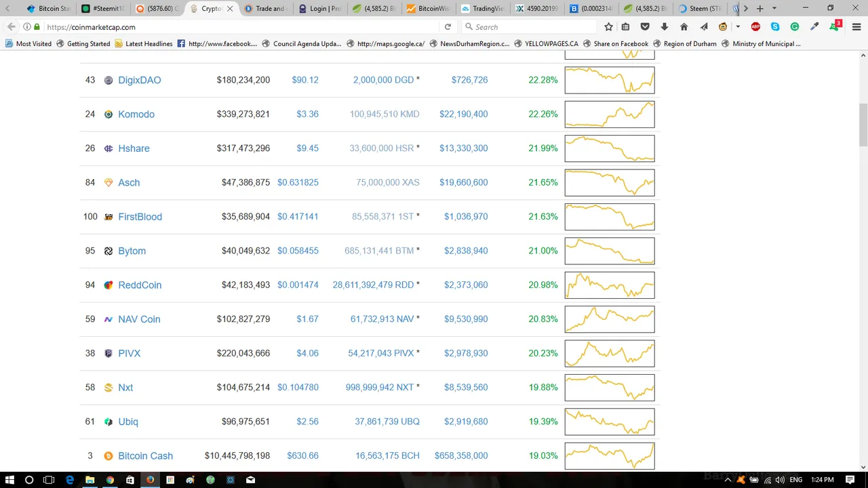Adjust system volume speaker icon
The height and width of the screenshot is (488, 868).
coord(779,480)
